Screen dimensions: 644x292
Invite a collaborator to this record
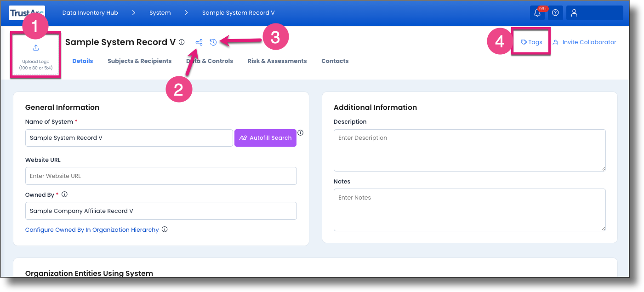(584, 42)
